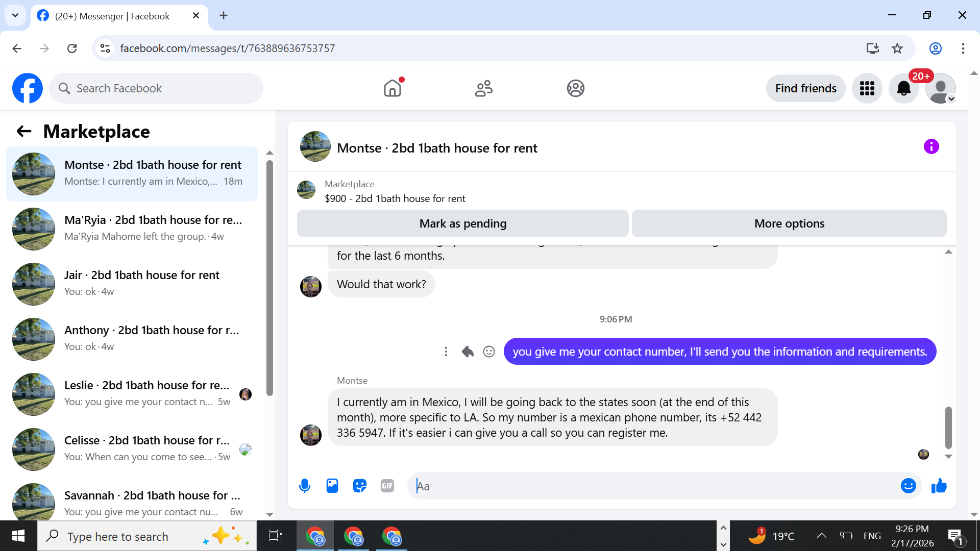
Task: Go back from Marketplace chats list
Action: [x=24, y=132]
